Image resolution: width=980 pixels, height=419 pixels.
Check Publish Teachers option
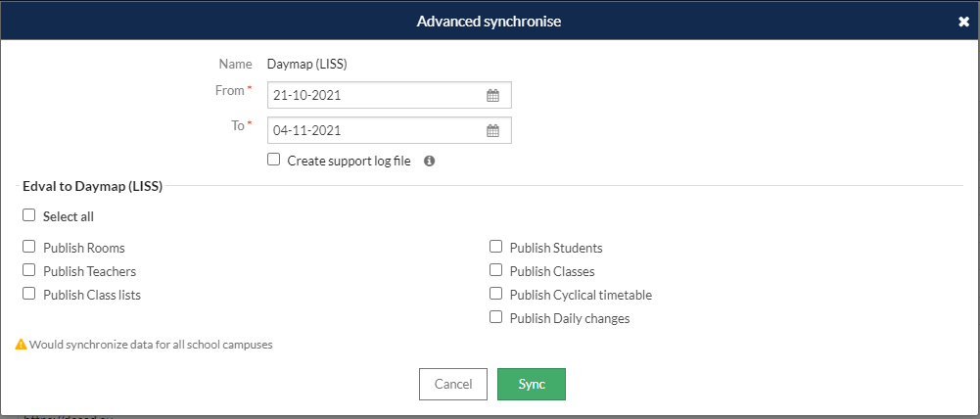(28, 269)
